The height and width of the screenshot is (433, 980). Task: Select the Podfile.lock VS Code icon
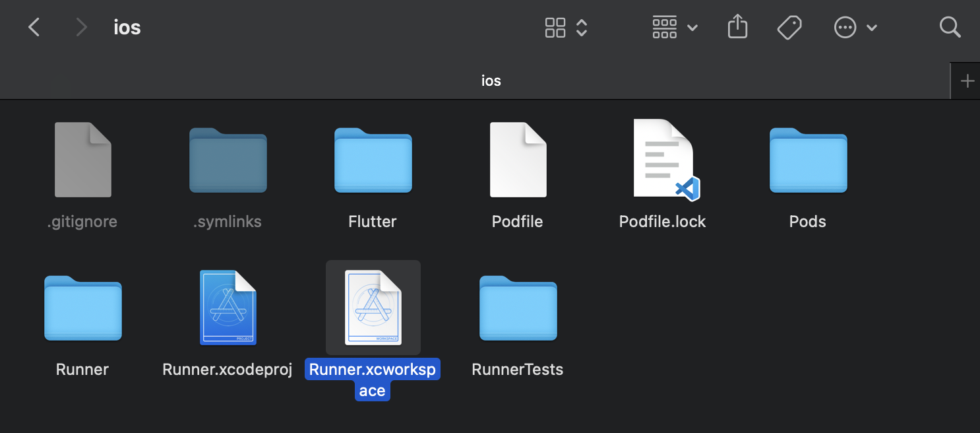[665, 160]
